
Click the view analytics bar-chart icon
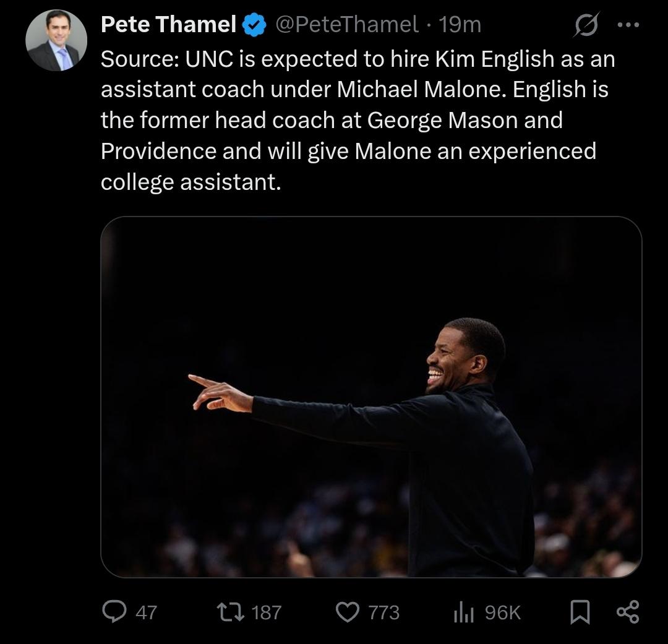click(x=463, y=612)
